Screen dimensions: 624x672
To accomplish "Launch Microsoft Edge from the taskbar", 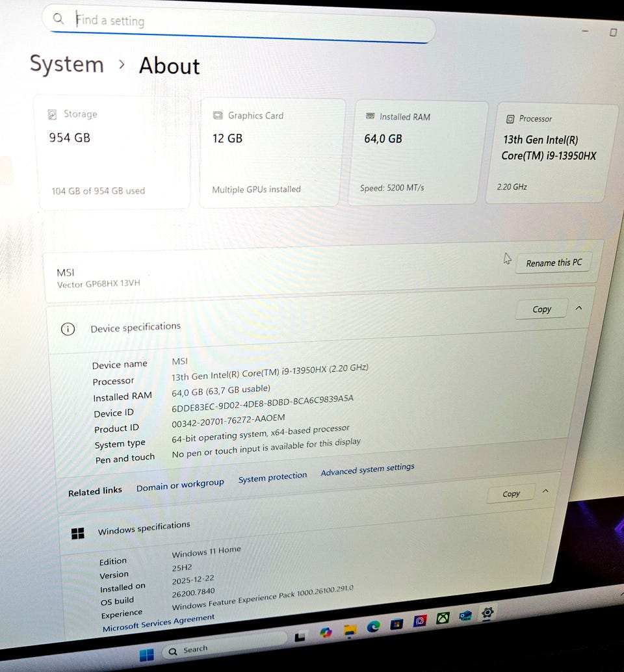I will coord(373,627).
